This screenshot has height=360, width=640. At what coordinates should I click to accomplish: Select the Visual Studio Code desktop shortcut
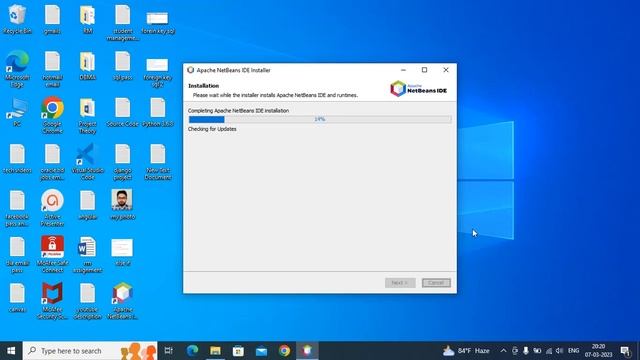pyautogui.click(x=87, y=161)
